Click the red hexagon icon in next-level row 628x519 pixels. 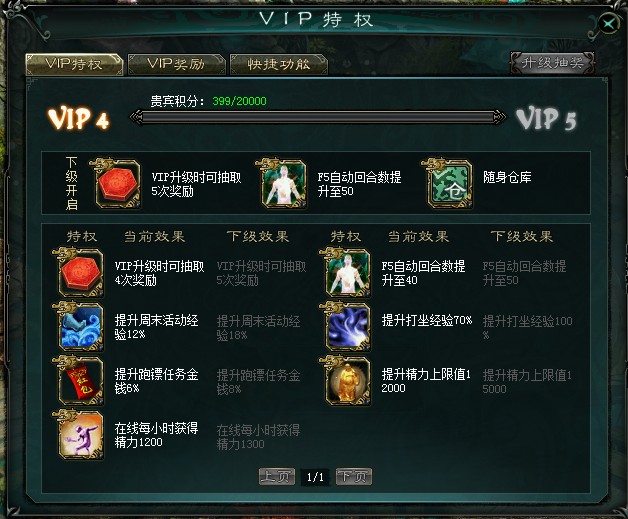(117, 184)
